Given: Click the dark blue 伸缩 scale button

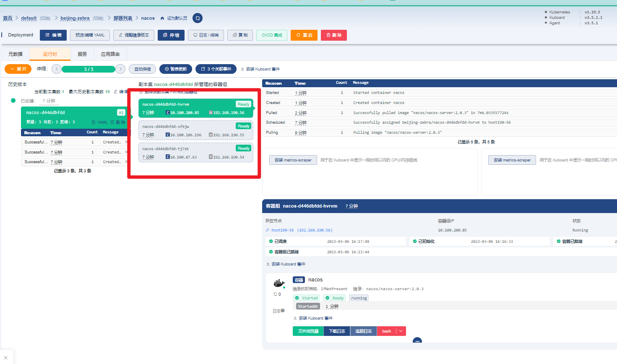Looking at the screenshot, I should coord(171,35).
